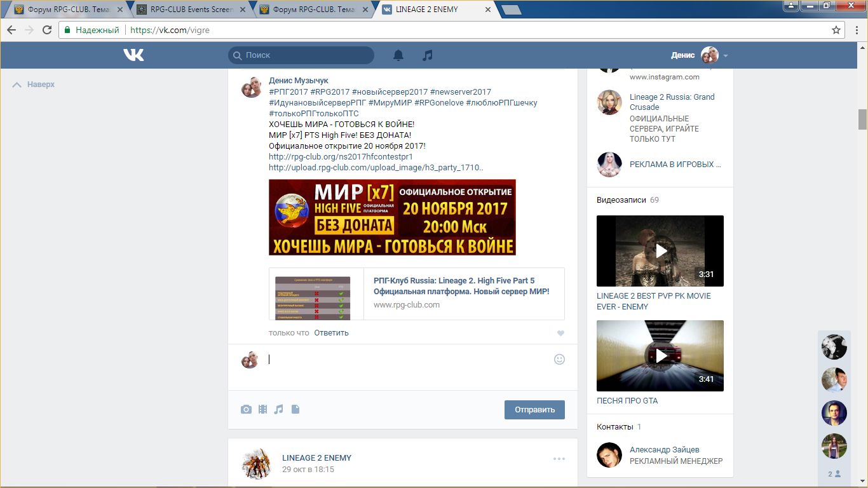Open the Денис Музычук author name link
Image resolution: width=868 pixels, height=488 pixels.
(299, 81)
